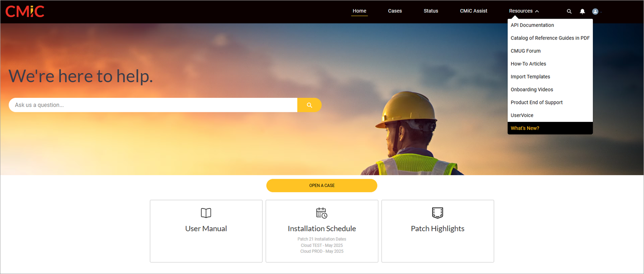Open the Cases page
This screenshot has height=274, width=644.
coord(395,11)
